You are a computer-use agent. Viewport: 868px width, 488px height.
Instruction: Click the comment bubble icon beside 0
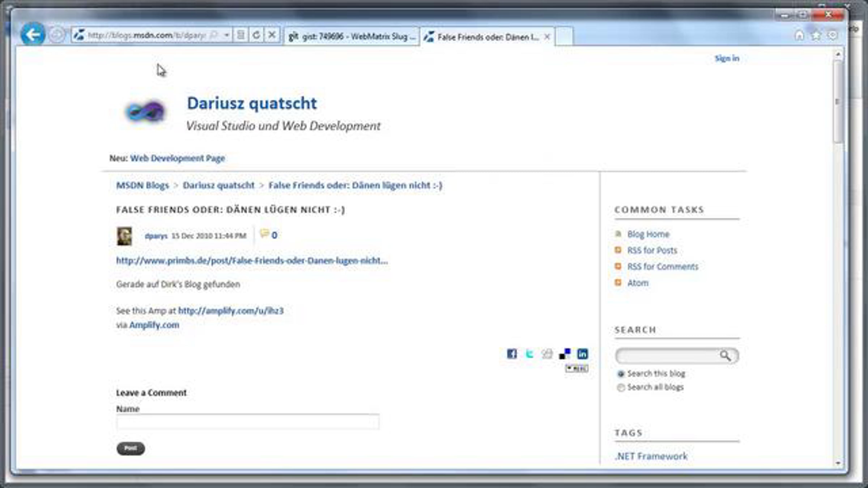tap(264, 234)
